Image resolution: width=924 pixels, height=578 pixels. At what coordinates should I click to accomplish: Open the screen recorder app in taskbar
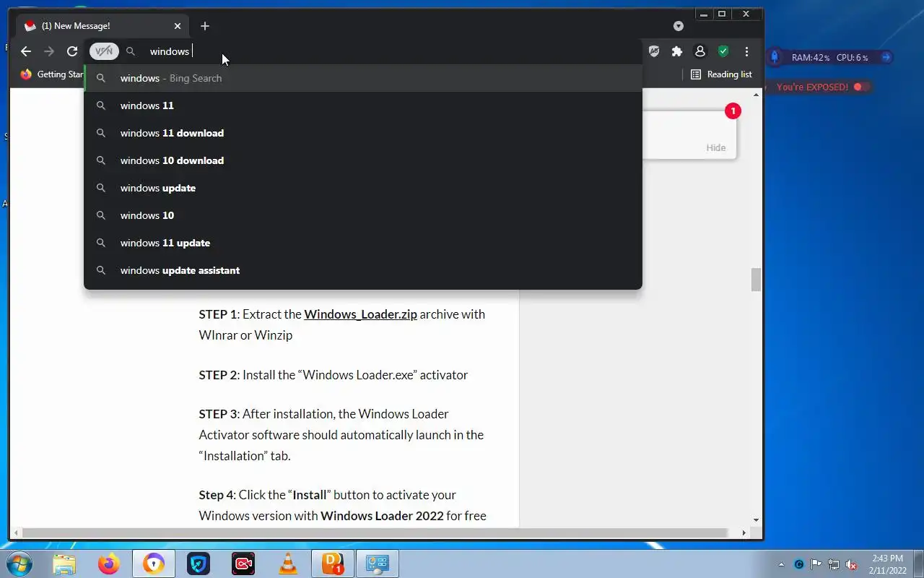coord(243,564)
